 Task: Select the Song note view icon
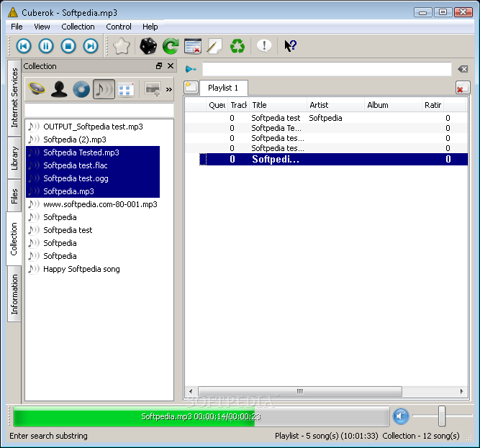tap(104, 89)
